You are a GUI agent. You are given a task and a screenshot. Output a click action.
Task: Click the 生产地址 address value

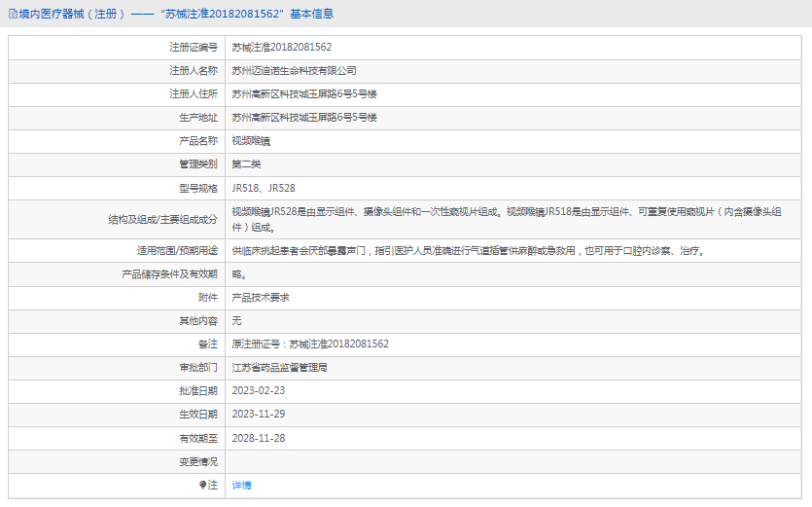(x=304, y=117)
